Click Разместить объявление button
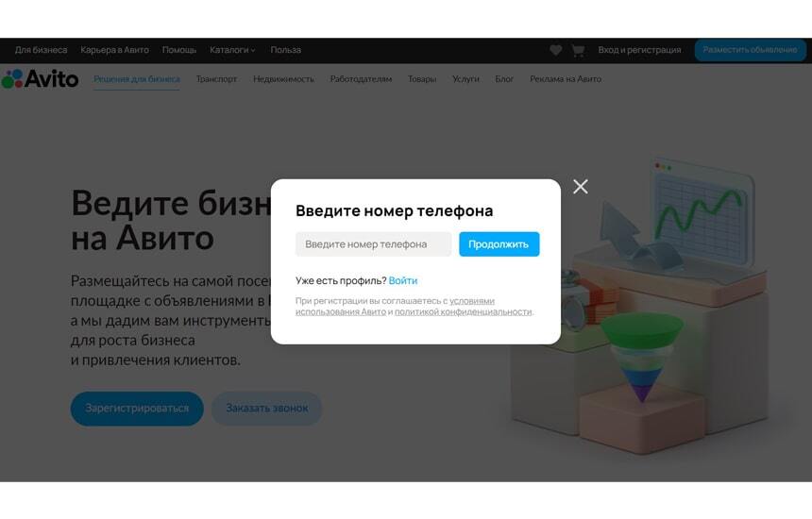The width and height of the screenshot is (812, 519). point(750,50)
